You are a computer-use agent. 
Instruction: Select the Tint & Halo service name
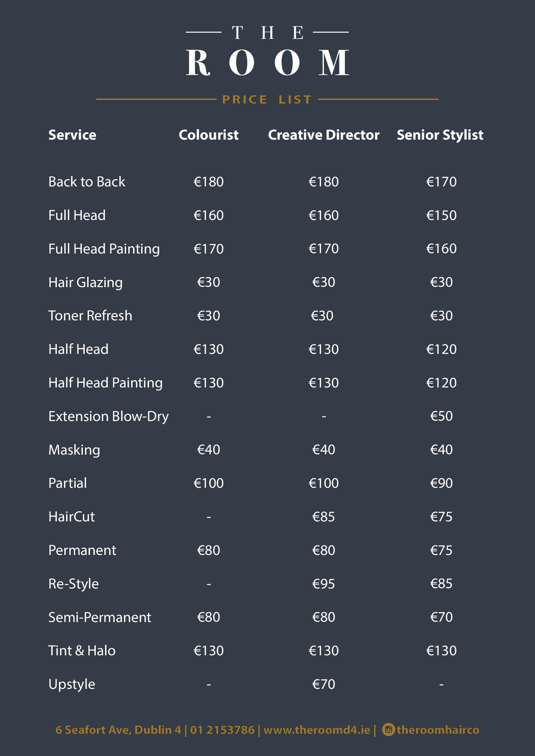[82, 651]
